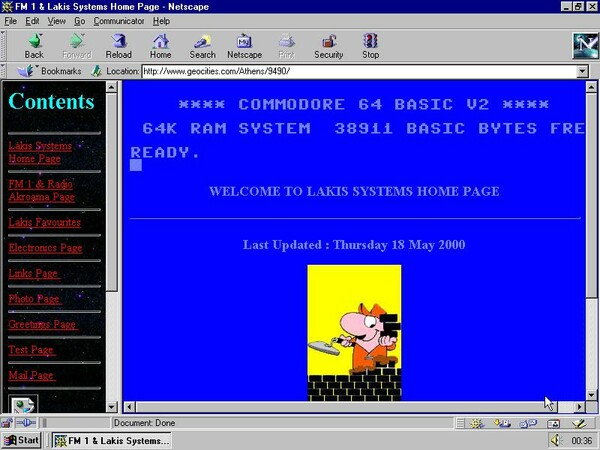The image size is (600, 450).
Task: Go to Home via toolbar icon
Action: click(160, 46)
